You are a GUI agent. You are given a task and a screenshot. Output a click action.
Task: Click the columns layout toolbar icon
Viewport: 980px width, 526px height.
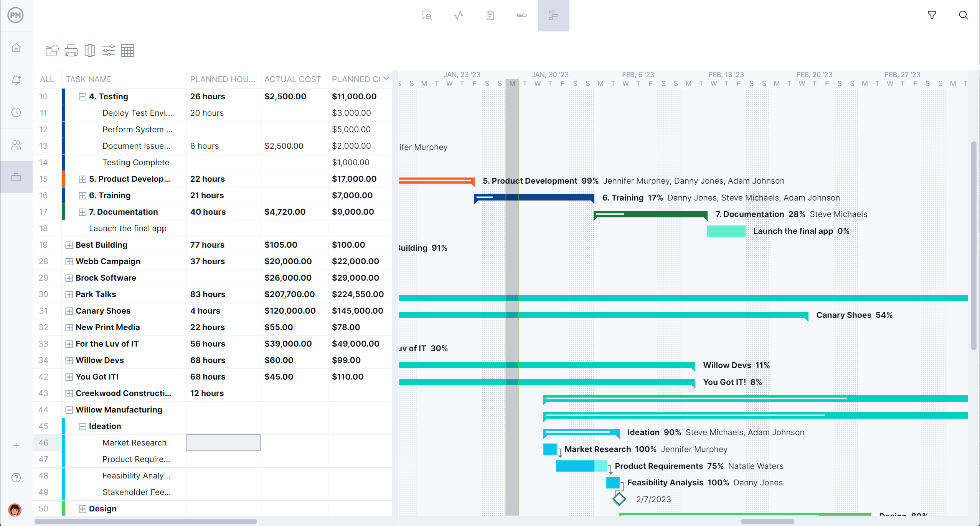(x=90, y=51)
